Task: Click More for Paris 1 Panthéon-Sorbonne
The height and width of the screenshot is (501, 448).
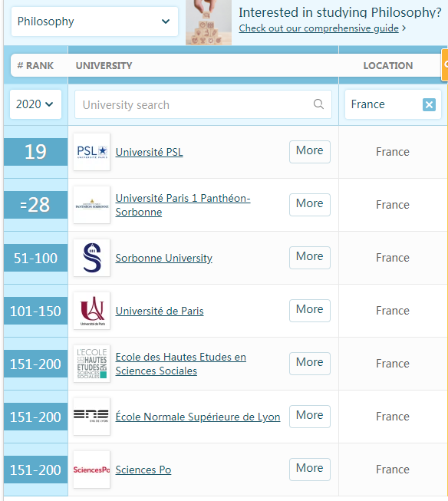Action: tap(310, 205)
